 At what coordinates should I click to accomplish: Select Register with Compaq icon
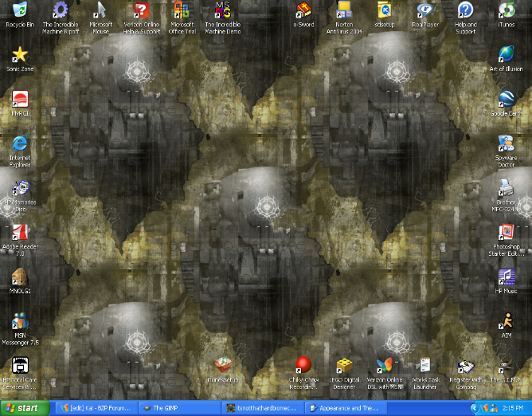pos(465,366)
